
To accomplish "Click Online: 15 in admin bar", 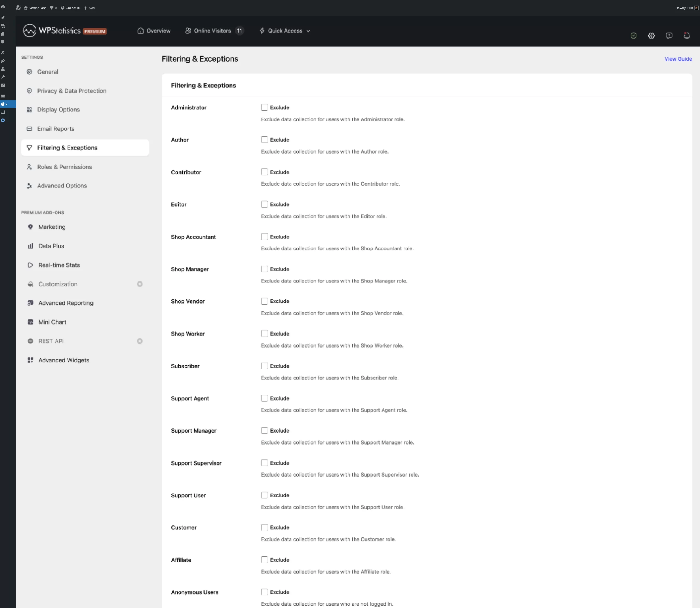I will tap(70, 8).
